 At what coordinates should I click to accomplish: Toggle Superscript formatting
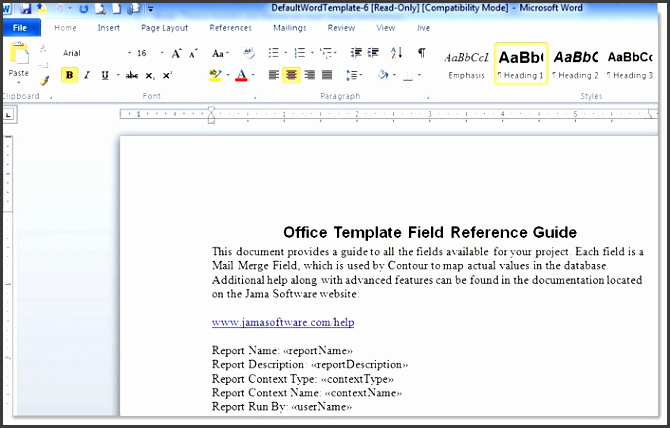167,76
